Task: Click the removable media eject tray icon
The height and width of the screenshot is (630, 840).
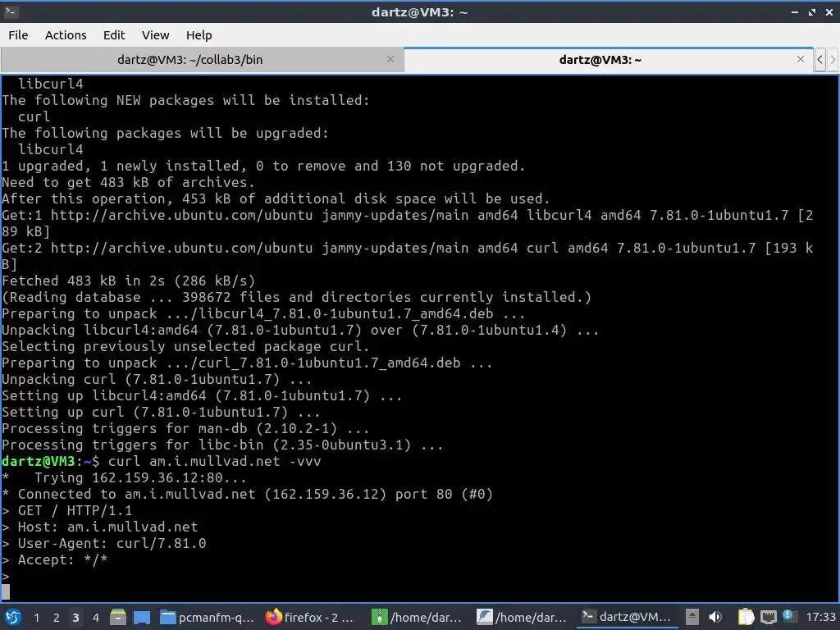Action: [x=692, y=617]
